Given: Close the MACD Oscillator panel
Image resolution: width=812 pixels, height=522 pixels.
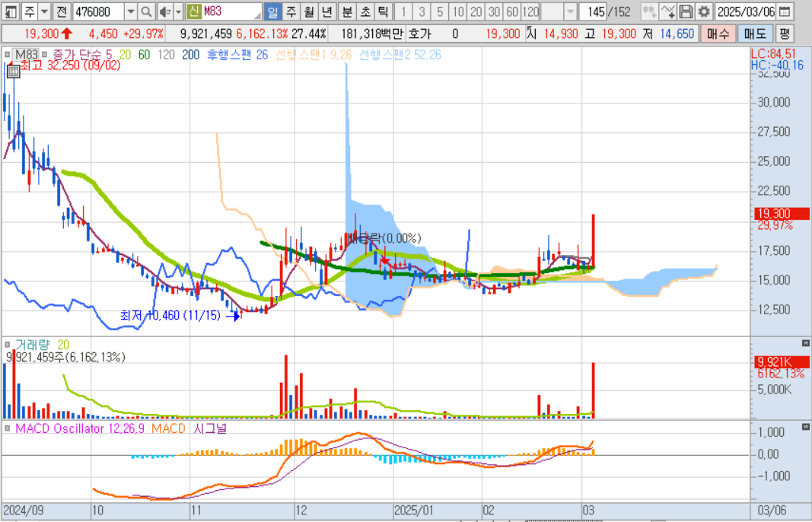Looking at the screenshot, I should point(805,427).
